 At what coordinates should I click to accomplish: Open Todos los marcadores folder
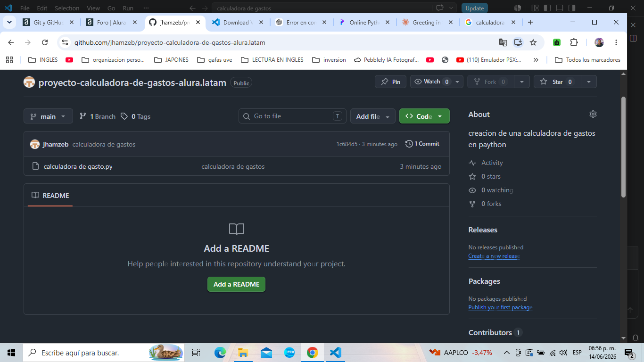[587, 60]
